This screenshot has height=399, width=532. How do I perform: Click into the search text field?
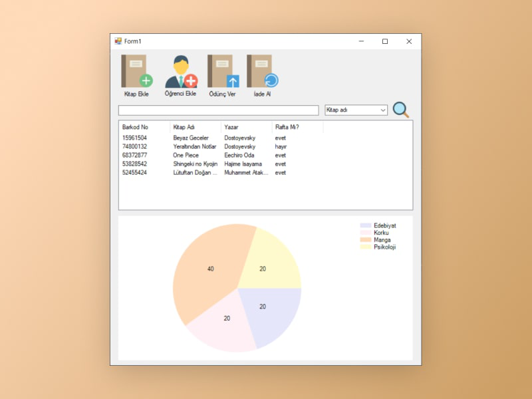(x=218, y=110)
